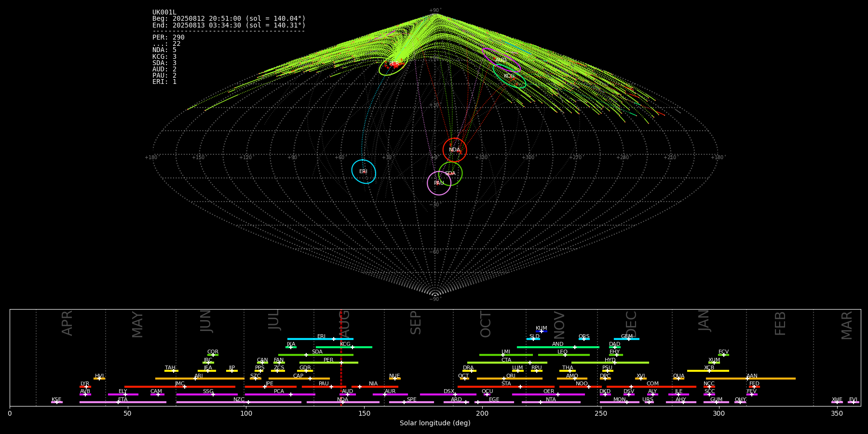Click the ARI shower bar in timeline
868x434 pixels.
(200, 379)
